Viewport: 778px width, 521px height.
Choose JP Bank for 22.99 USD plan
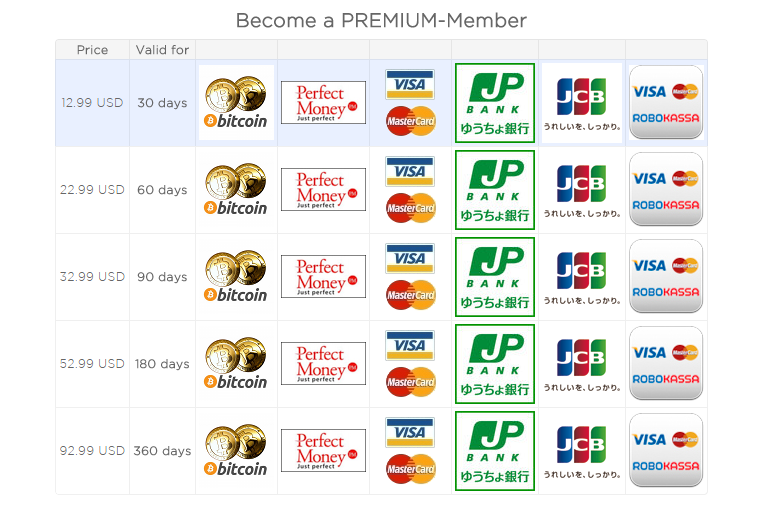coord(495,190)
